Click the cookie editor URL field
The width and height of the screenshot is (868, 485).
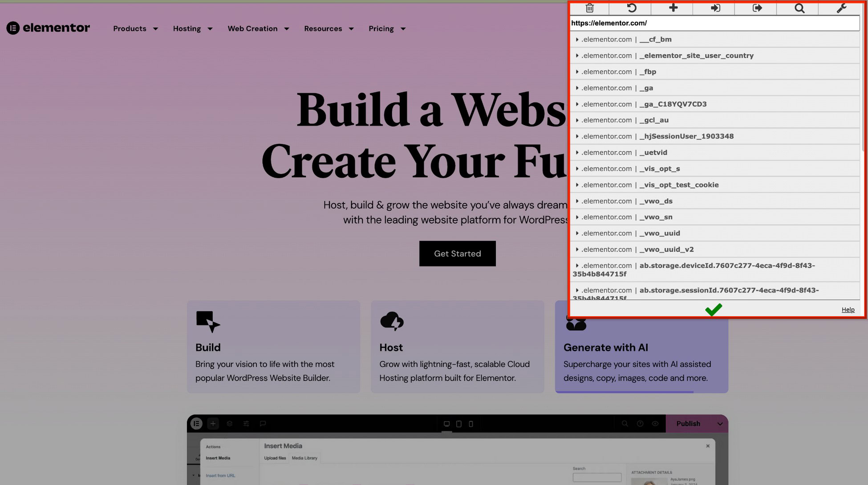point(714,23)
